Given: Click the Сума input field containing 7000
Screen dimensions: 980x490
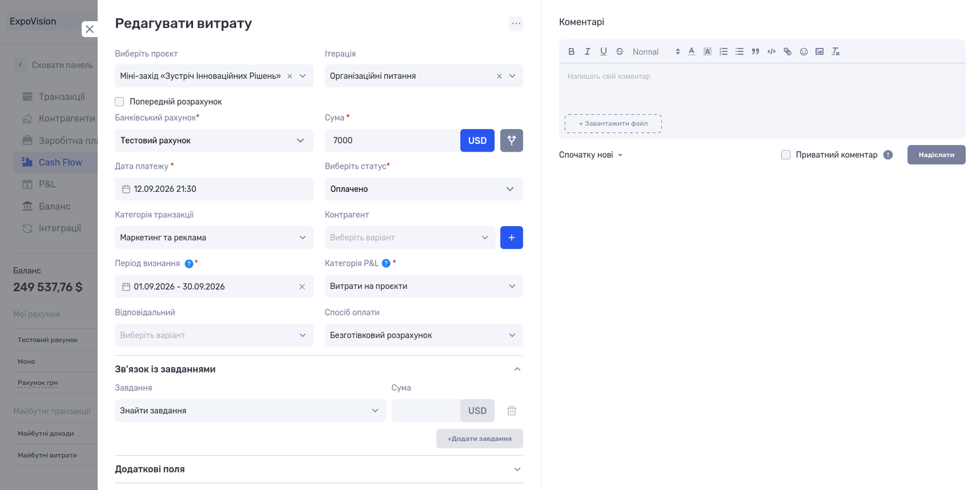Looking at the screenshot, I should click(x=392, y=140).
